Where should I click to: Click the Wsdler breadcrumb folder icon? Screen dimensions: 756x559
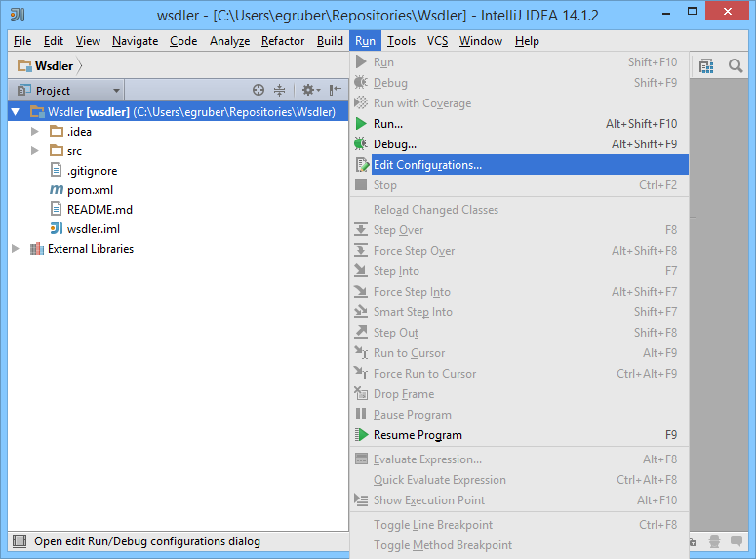click(x=24, y=65)
